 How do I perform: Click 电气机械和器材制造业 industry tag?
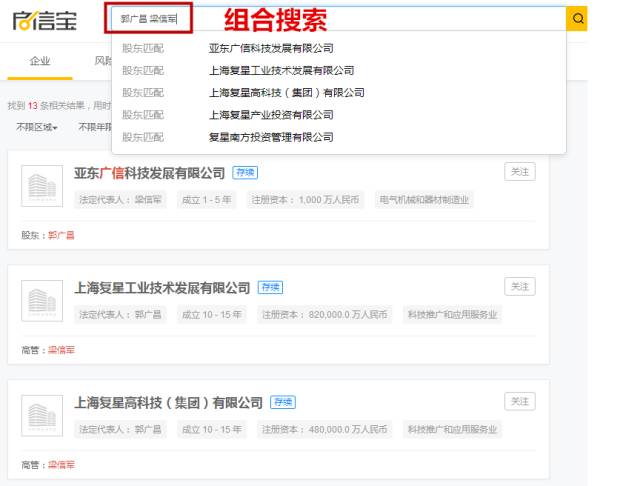[x=424, y=200]
